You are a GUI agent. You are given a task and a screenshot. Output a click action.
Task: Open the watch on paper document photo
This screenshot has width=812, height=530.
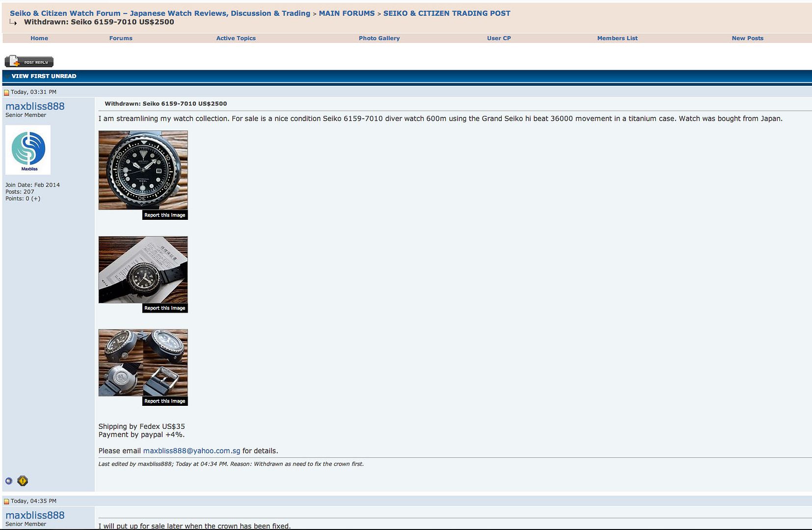tap(143, 269)
